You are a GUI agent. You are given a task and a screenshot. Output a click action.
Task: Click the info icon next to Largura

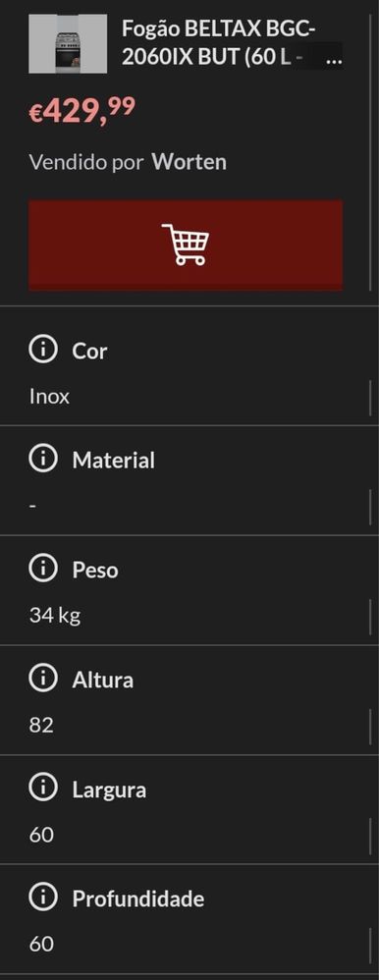pyautogui.click(x=43, y=789)
